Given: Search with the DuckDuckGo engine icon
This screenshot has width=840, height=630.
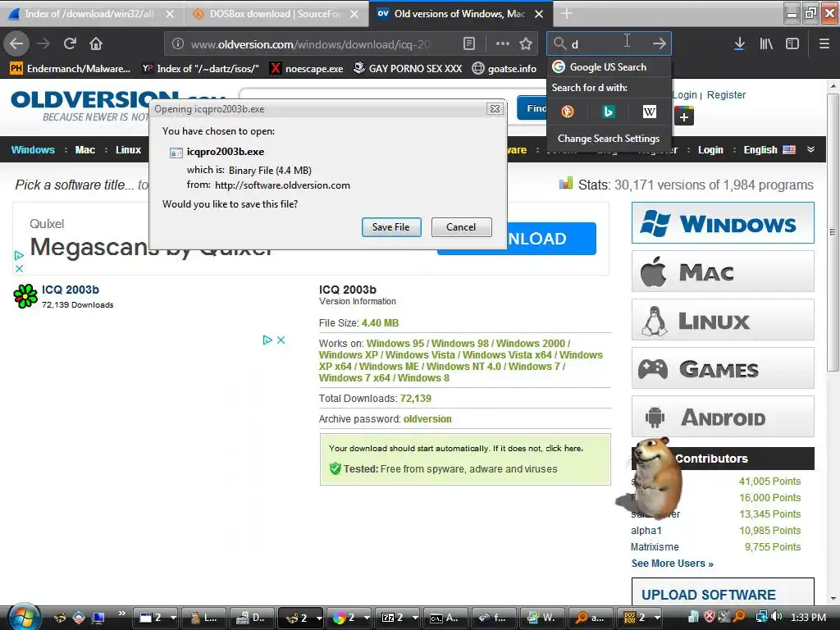Looking at the screenshot, I should tap(568, 112).
